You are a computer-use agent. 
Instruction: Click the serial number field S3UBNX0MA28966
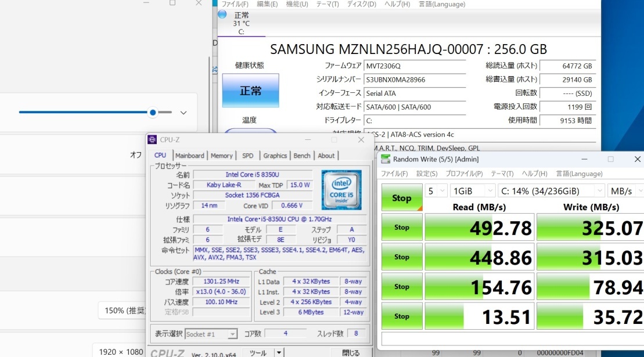point(415,80)
